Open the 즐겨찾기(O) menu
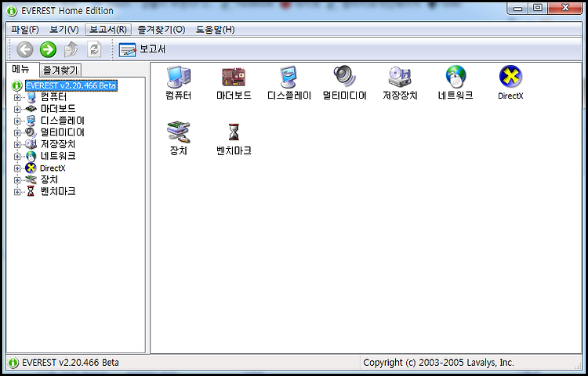 pyautogui.click(x=162, y=30)
